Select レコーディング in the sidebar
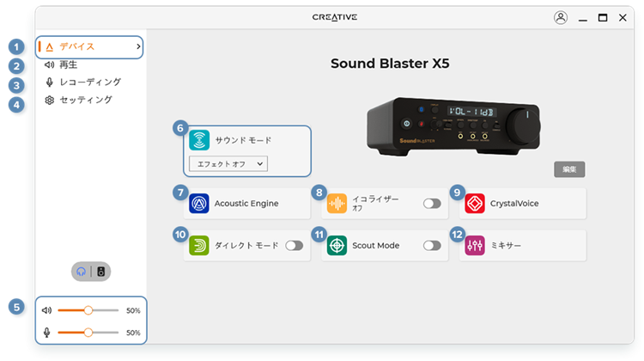 (90, 83)
